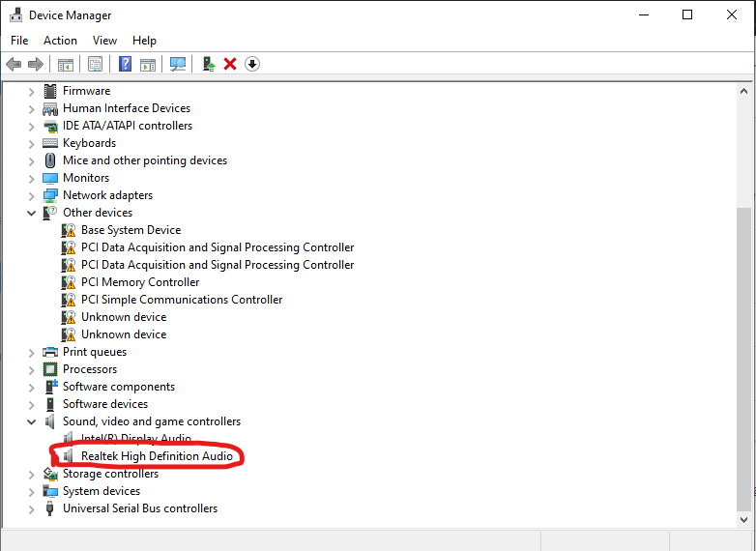Click the Properties toolbar icon

click(95, 64)
